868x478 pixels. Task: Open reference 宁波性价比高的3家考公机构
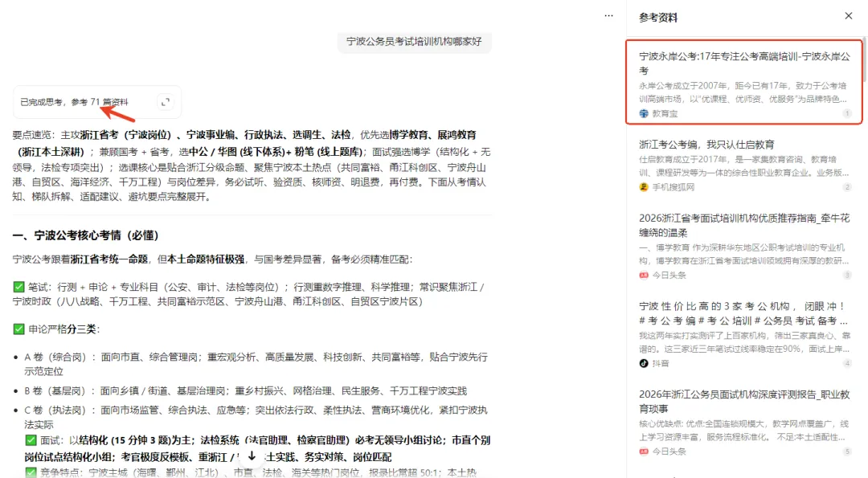(x=744, y=313)
